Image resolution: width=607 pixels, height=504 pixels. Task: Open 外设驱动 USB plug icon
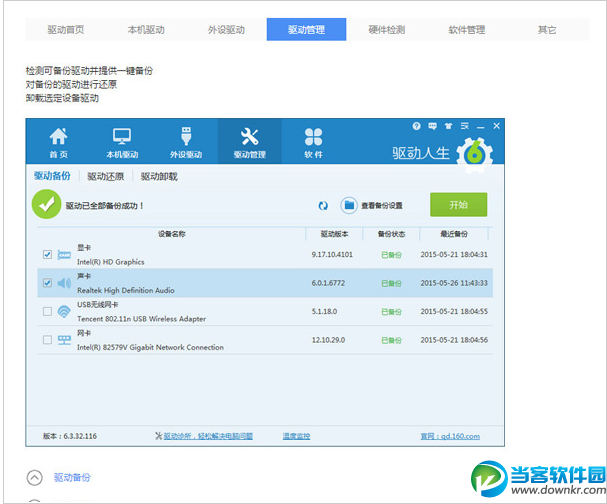point(186,137)
